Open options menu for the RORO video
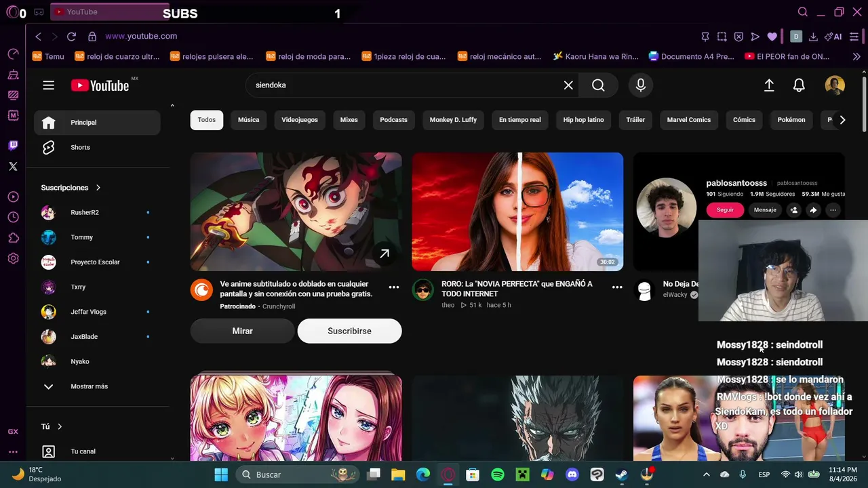 coord(617,287)
